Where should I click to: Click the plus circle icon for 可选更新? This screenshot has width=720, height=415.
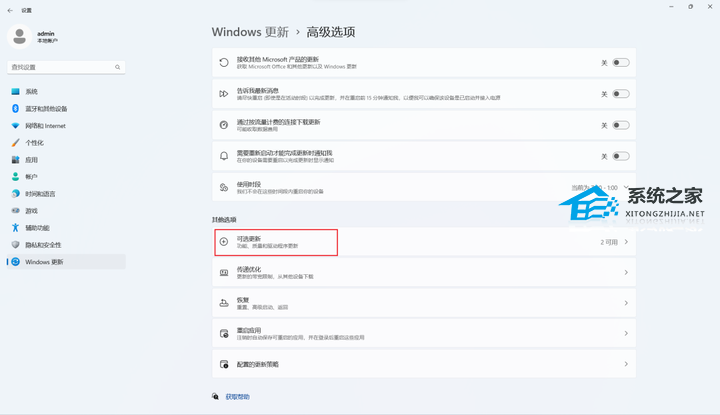point(224,241)
